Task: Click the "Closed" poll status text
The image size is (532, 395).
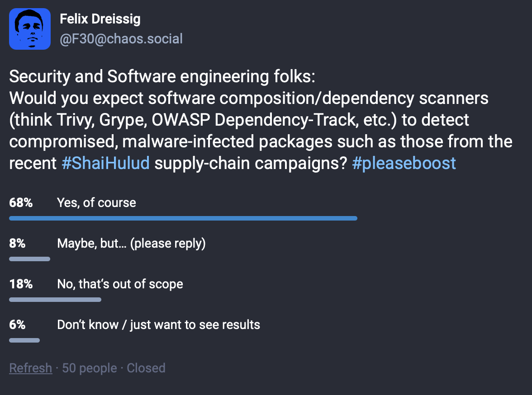Action: pyautogui.click(x=146, y=368)
